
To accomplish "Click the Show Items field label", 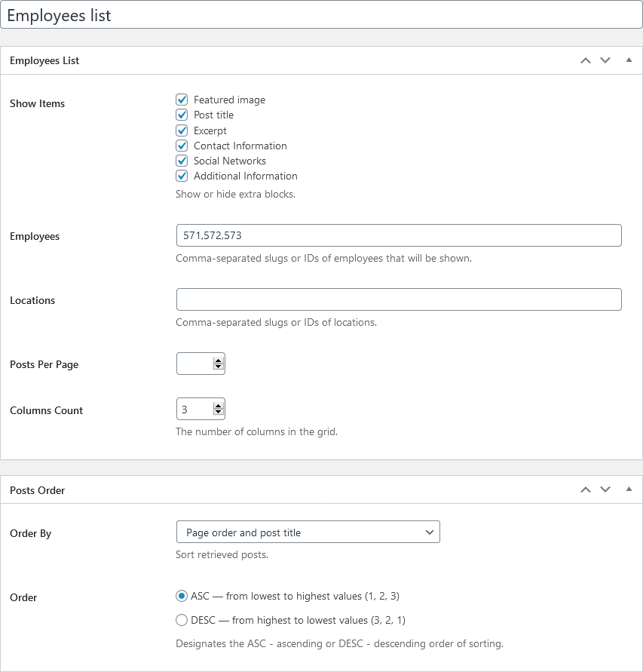I will point(37,104).
